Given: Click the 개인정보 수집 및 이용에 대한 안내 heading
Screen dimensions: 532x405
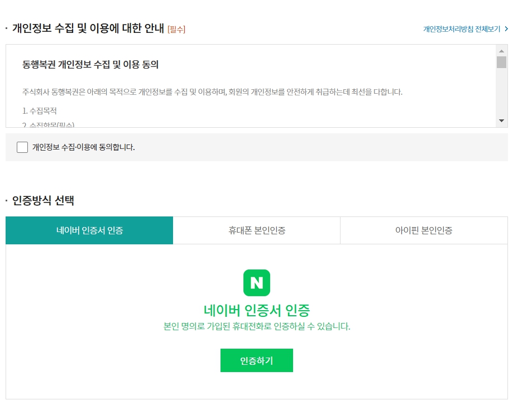Looking at the screenshot, I should tap(88, 28).
